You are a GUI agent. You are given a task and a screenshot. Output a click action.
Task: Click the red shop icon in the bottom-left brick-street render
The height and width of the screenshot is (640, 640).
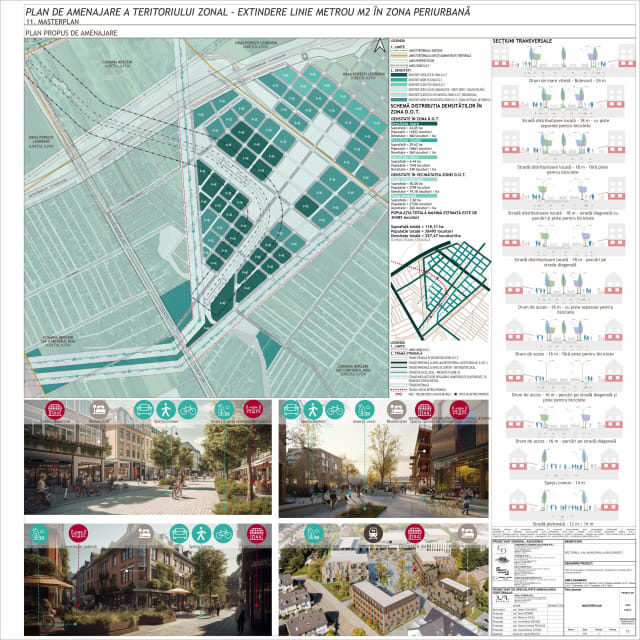pos(256,534)
